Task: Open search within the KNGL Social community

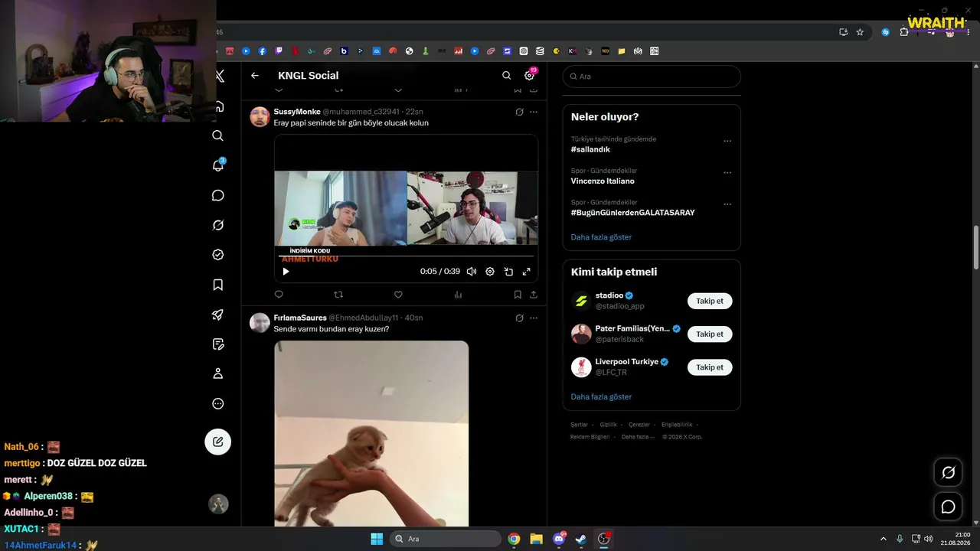Action: [x=506, y=76]
